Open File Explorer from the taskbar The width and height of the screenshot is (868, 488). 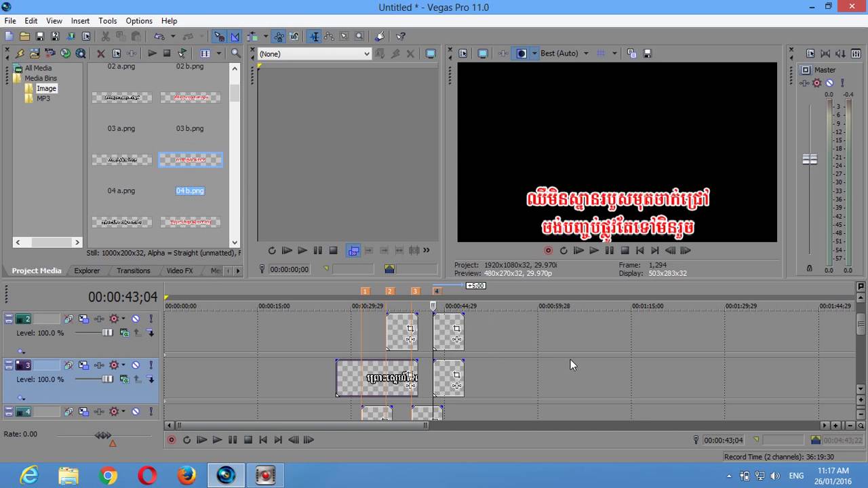coord(68,476)
